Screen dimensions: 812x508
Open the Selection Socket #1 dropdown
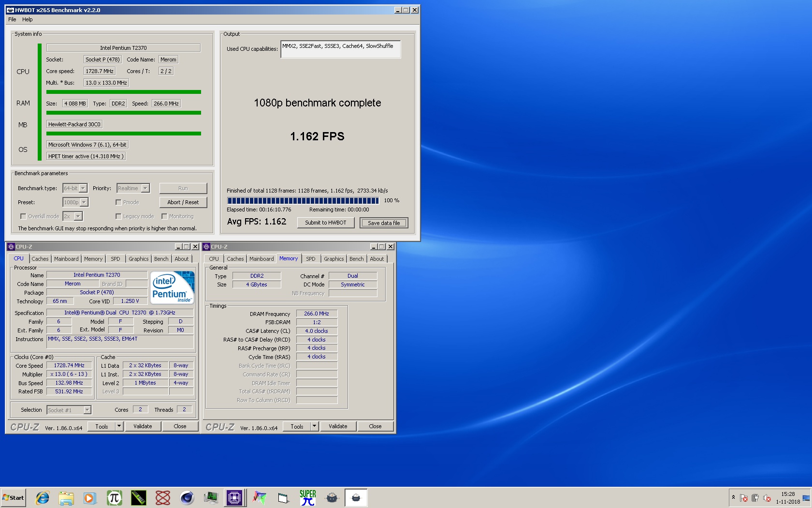(x=69, y=410)
